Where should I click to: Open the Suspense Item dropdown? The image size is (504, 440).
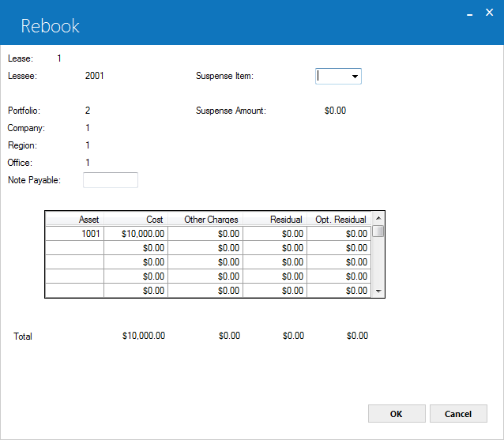tap(355, 76)
